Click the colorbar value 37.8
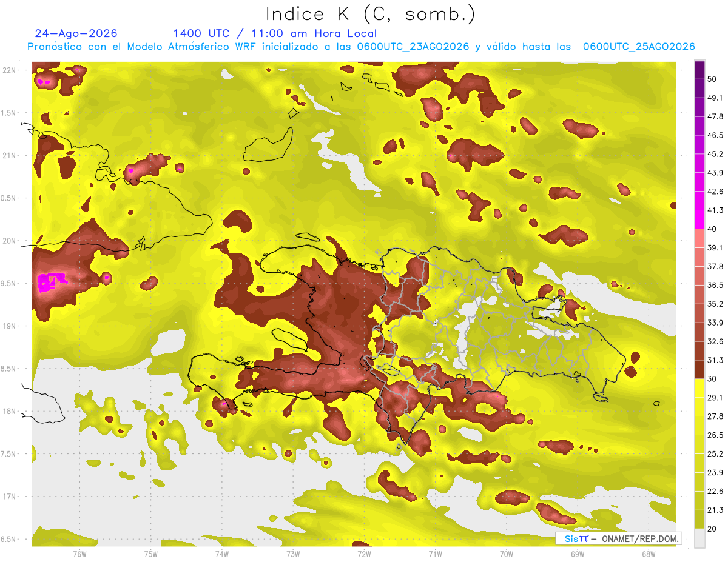Viewport: 728px width, 562px height. 715,266
